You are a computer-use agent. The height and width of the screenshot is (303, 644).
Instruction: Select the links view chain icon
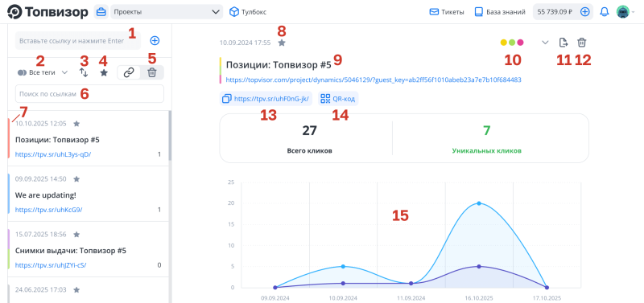(129, 72)
